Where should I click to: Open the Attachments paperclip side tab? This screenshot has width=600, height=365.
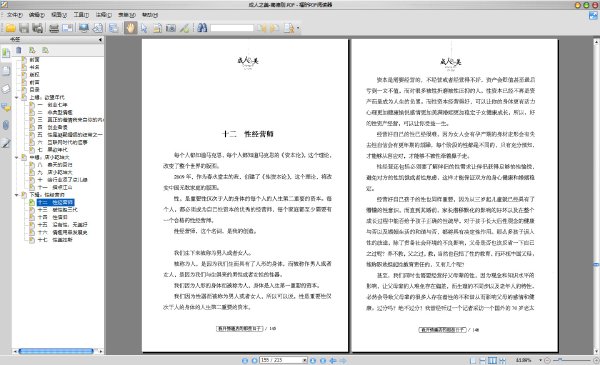(x=6, y=125)
